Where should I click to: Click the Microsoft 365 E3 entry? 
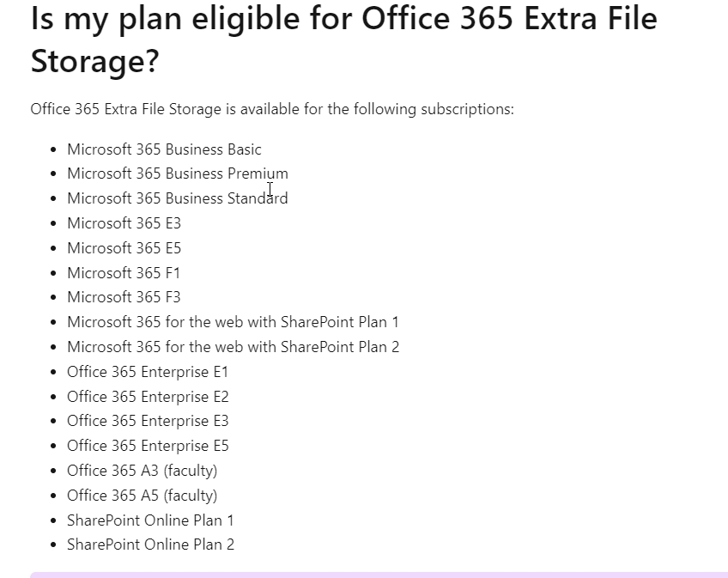point(124,223)
